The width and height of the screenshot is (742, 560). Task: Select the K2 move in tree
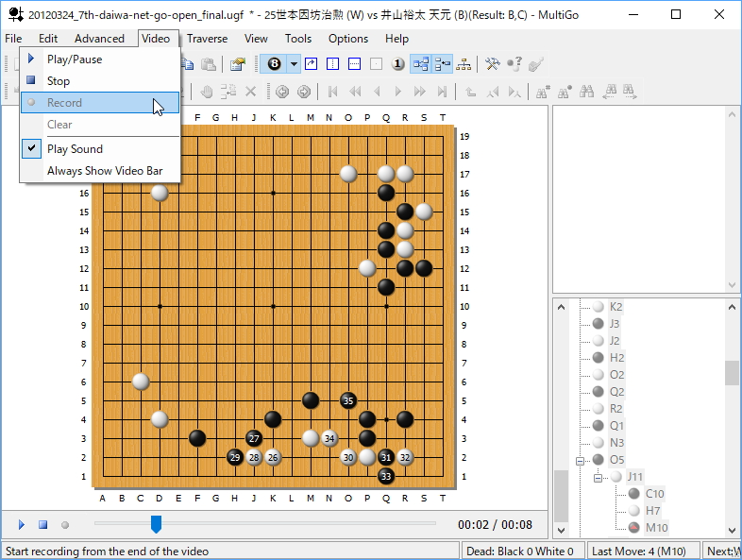616,307
